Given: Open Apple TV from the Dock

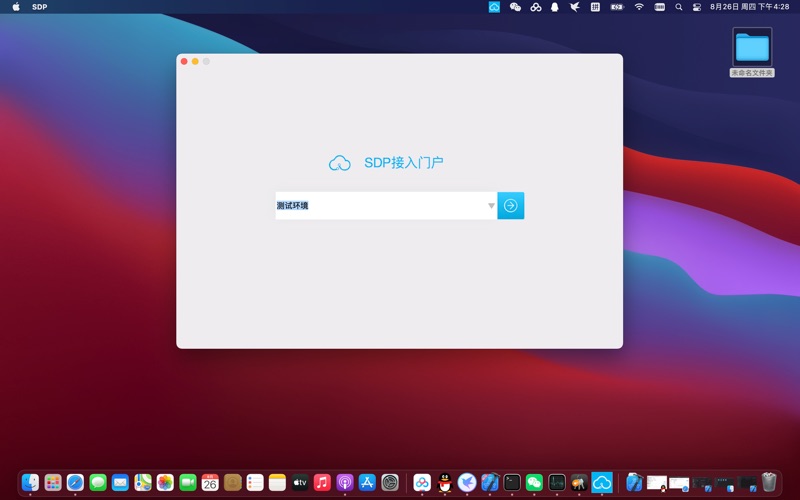Looking at the screenshot, I should tap(299, 482).
